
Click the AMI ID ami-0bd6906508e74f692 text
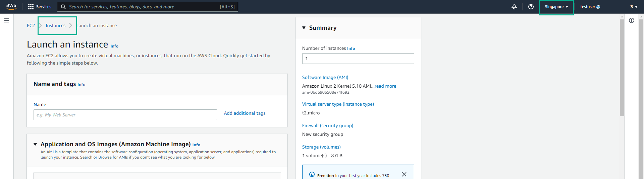pyautogui.click(x=326, y=92)
